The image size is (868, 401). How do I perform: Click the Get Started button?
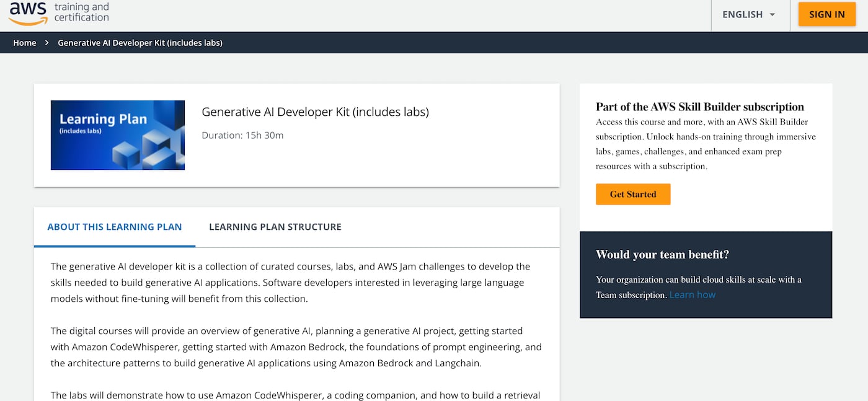click(633, 194)
